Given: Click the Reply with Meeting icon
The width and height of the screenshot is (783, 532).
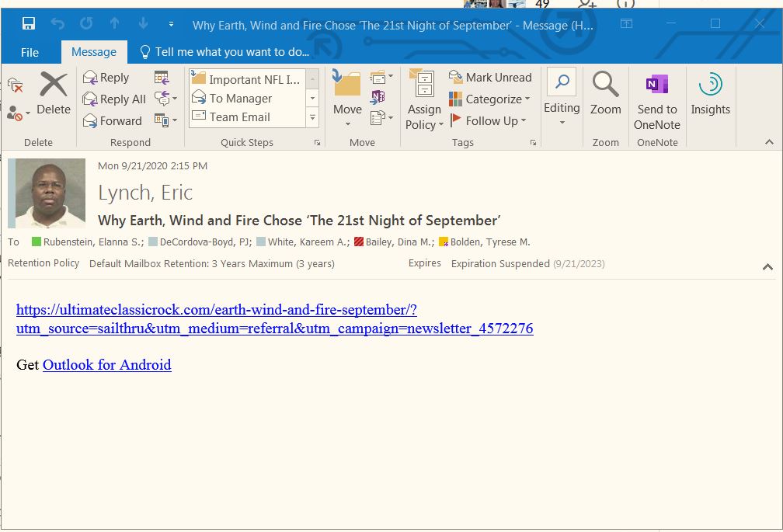Looking at the screenshot, I should (162, 78).
